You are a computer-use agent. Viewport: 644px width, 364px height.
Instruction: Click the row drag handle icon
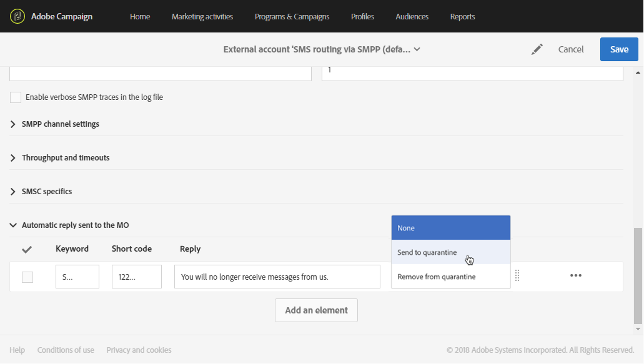517,276
